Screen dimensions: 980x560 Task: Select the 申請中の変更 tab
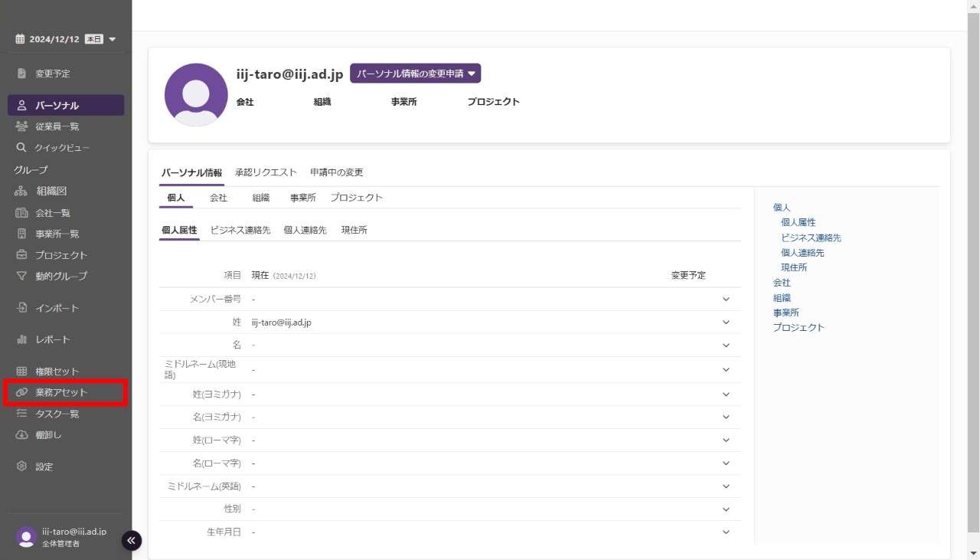click(336, 172)
